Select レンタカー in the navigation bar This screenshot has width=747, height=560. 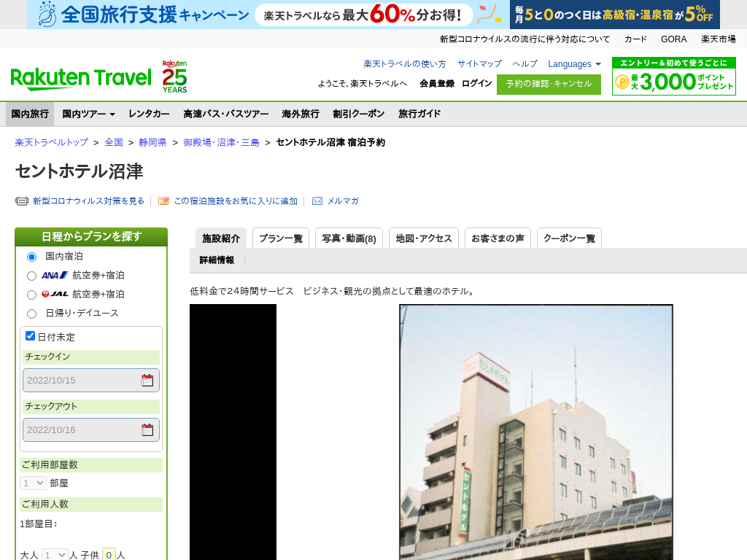[x=149, y=114]
